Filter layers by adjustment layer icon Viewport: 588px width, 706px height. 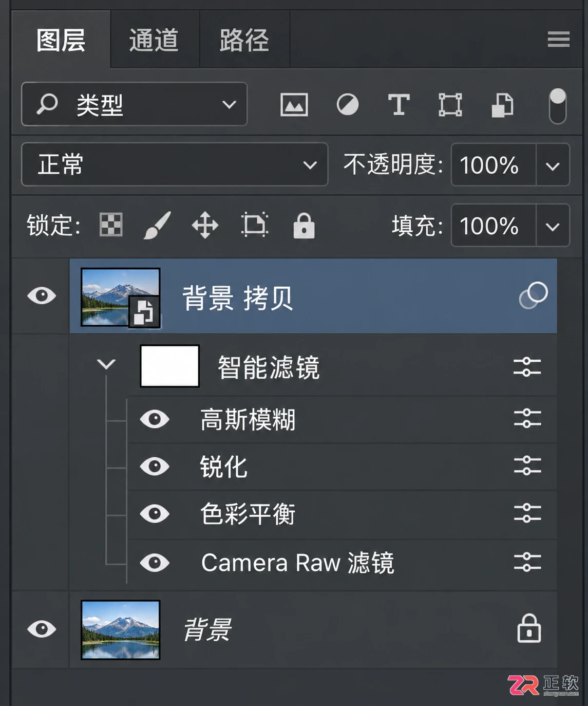tap(348, 105)
